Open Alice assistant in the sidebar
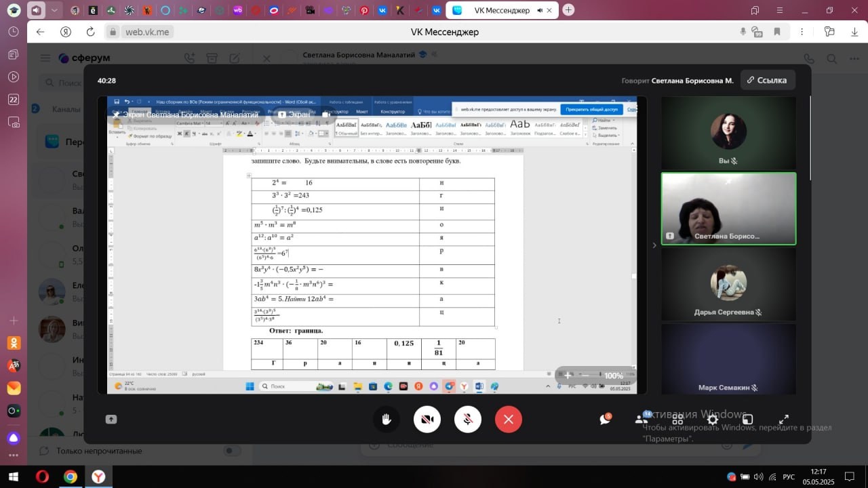868x488 pixels. pyautogui.click(x=14, y=438)
